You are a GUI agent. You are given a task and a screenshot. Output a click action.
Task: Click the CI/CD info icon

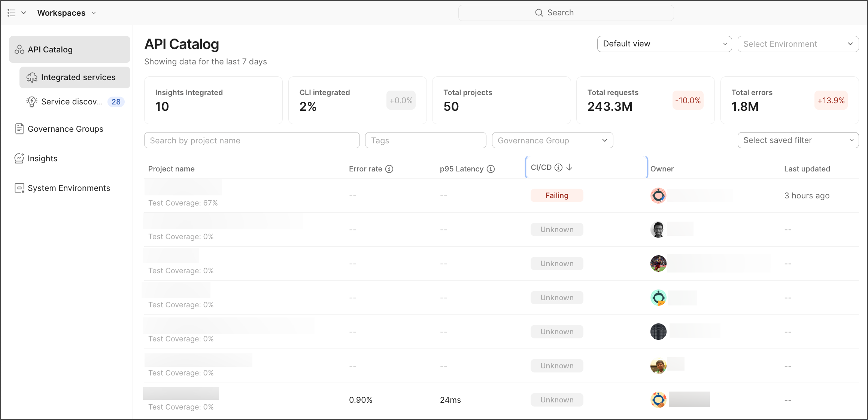tap(558, 167)
